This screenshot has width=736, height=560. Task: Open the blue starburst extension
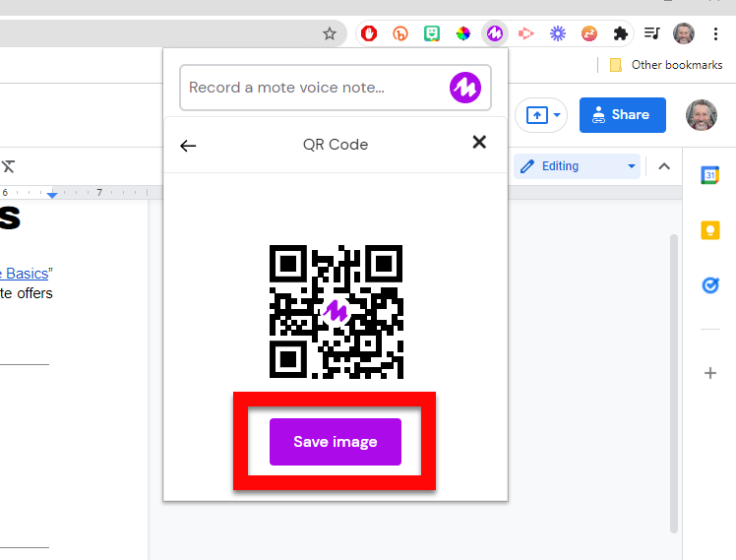(x=558, y=33)
